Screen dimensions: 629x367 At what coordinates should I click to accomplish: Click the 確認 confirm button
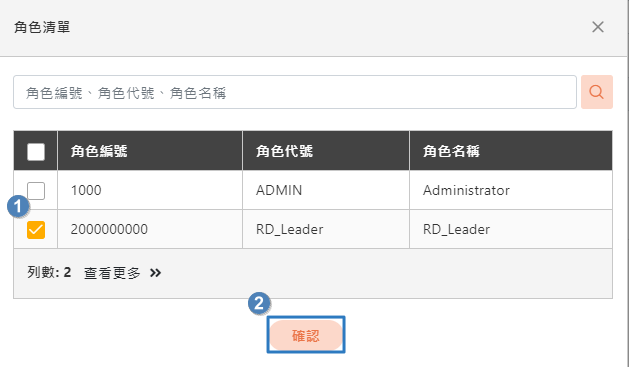coord(306,335)
